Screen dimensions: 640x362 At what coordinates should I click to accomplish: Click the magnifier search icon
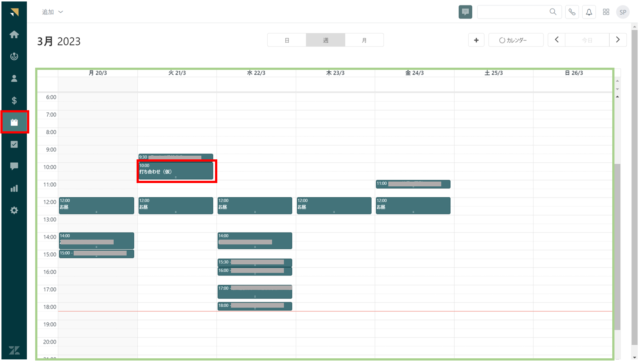coord(553,12)
